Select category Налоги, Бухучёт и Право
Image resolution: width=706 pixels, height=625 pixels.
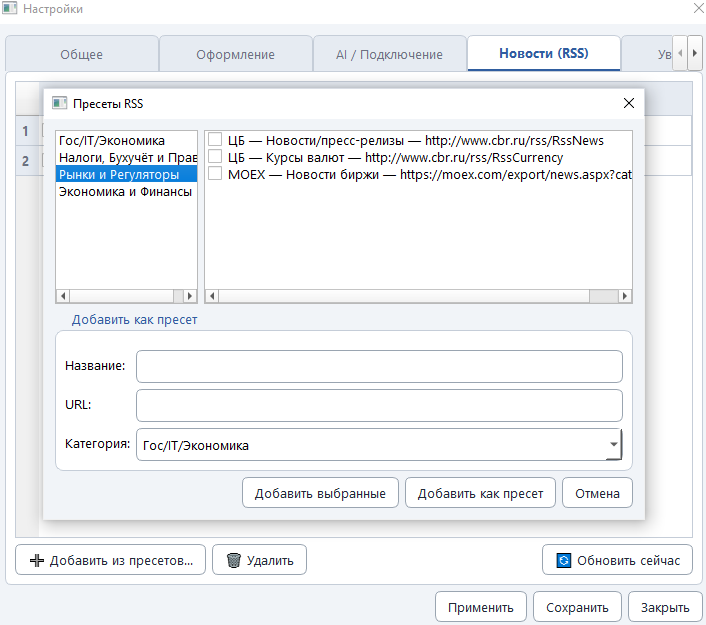tap(126, 158)
